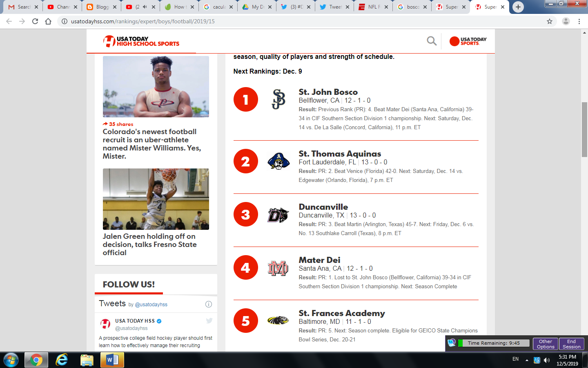Open File Explorer from the taskbar
Viewport: 588px width, 368px height.
(87, 360)
